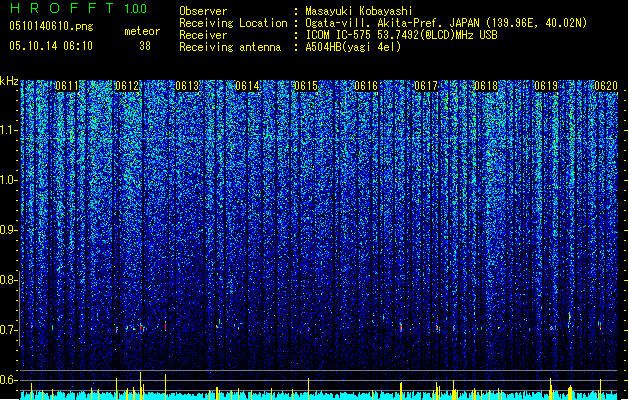Click the 0616 time marker

[x=366, y=86]
